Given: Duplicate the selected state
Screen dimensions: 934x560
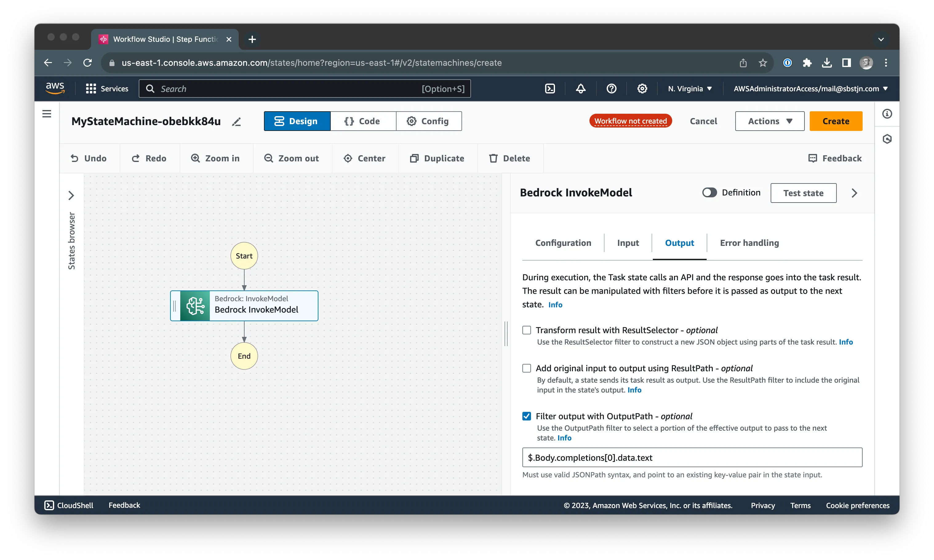Looking at the screenshot, I should point(437,158).
